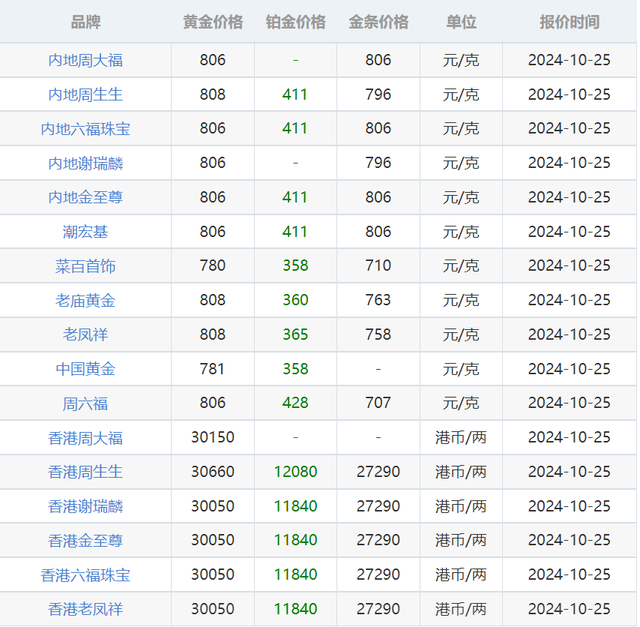
Task: Select 内地周生生 gold price 808
Action: click(213, 95)
